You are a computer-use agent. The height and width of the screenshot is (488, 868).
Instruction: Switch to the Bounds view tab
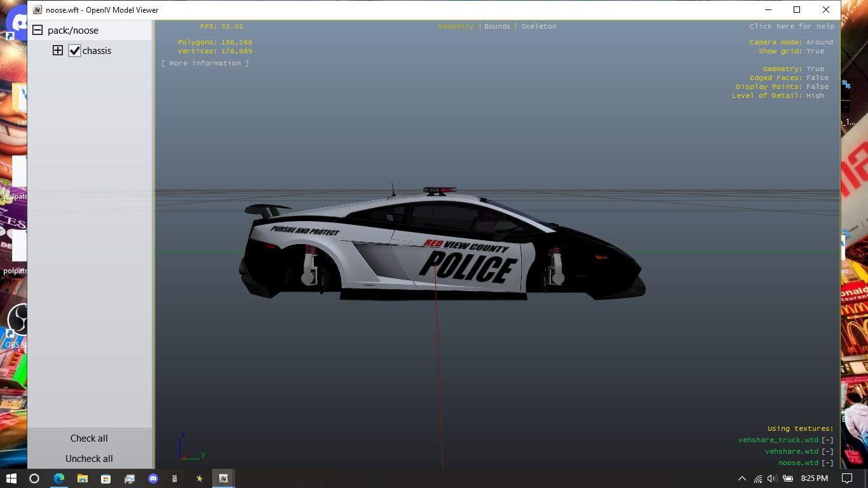(497, 27)
